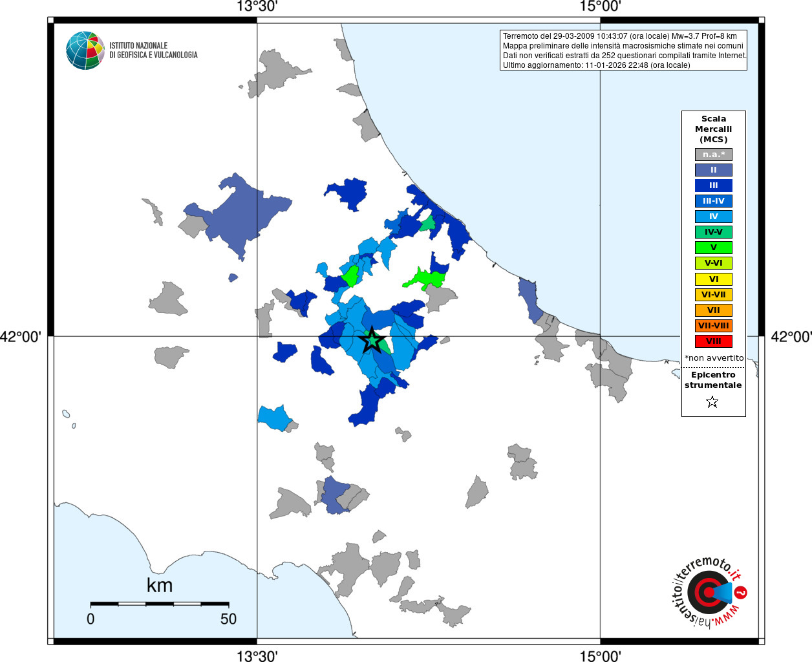Click the black epicenter star on the map
The image size is (812, 662).
tap(372, 340)
